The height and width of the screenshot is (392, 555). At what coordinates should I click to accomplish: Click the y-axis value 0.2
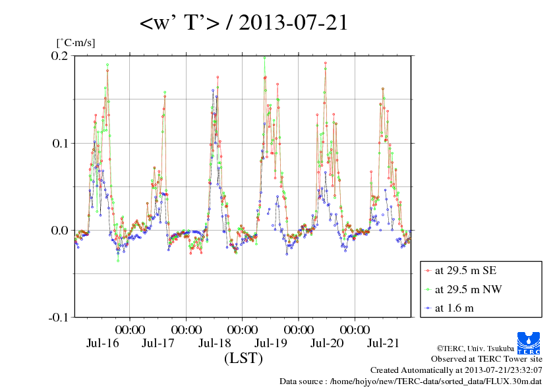[59, 55]
